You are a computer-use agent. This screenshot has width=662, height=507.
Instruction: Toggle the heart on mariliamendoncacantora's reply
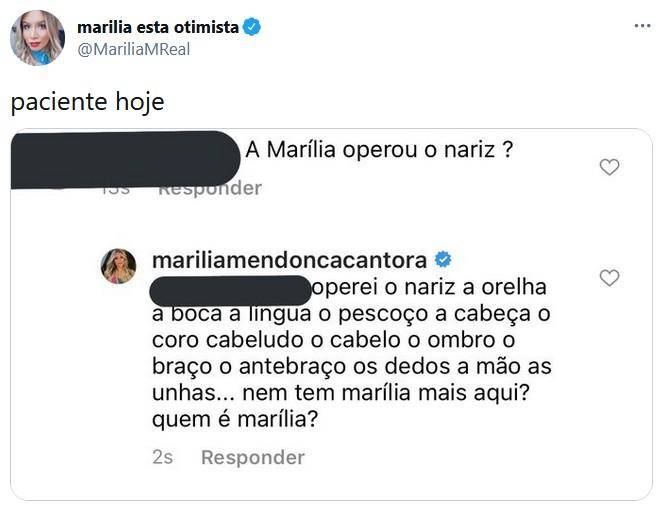click(x=609, y=278)
